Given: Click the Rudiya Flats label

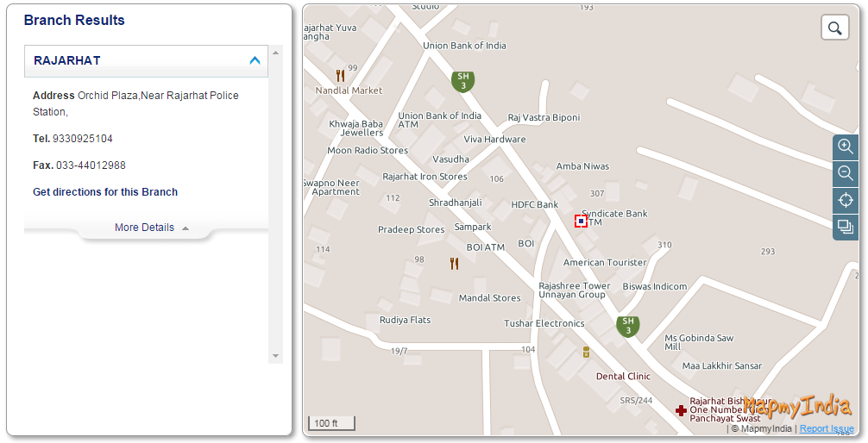Looking at the screenshot, I should tap(406, 321).
